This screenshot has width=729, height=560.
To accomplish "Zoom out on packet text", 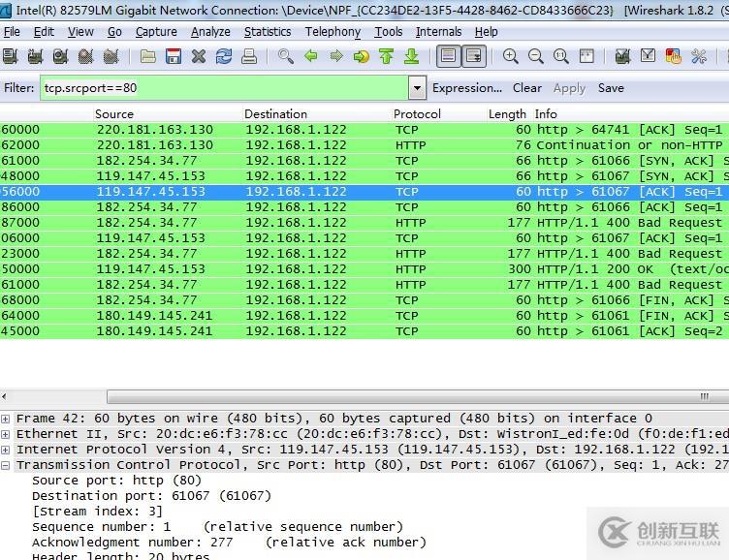I will (535, 56).
